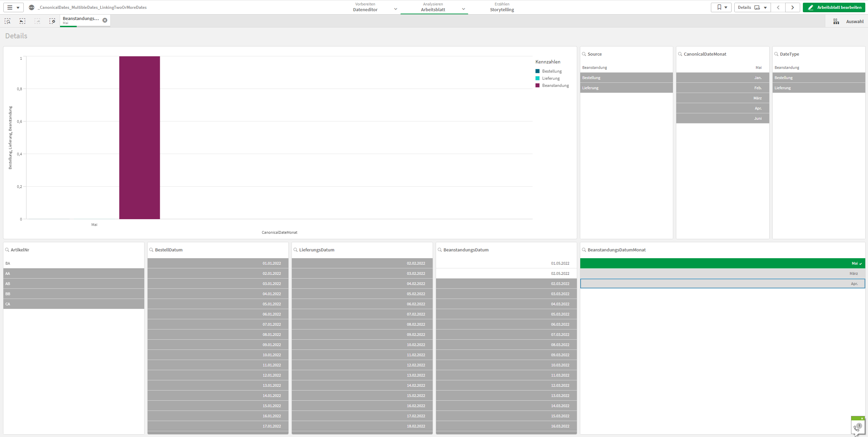The height and width of the screenshot is (437, 868).
Task: Select März in BeanstandungsDatumMonat
Action: point(722,273)
